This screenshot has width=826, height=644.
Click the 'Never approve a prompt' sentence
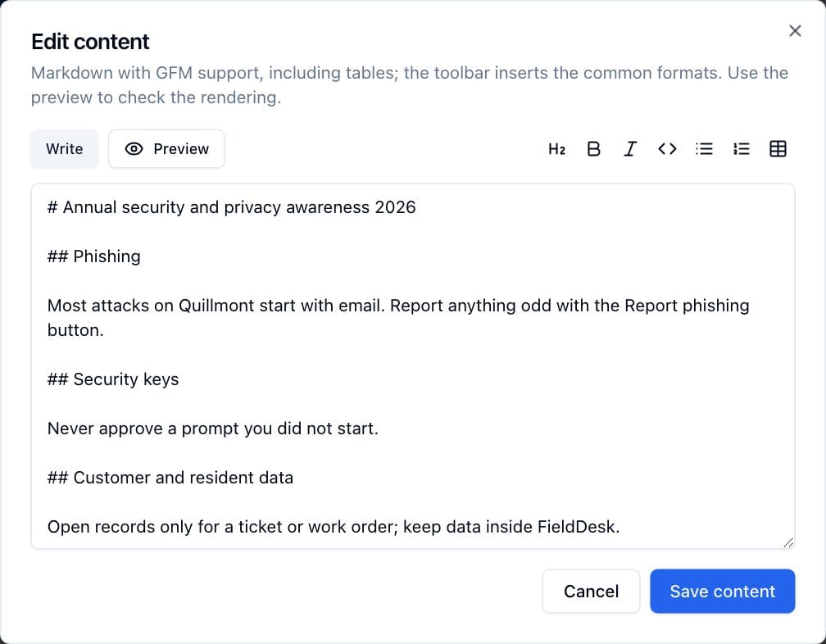tap(213, 429)
